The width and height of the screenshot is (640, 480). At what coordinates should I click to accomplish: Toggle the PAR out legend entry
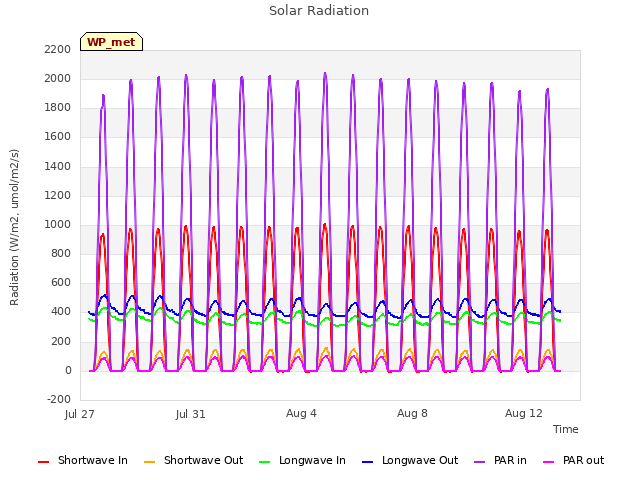[574, 460]
